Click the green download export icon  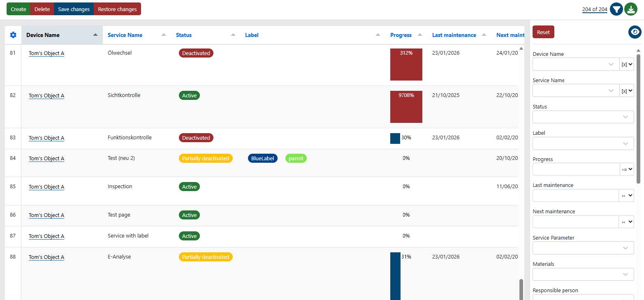click(631, 9)
